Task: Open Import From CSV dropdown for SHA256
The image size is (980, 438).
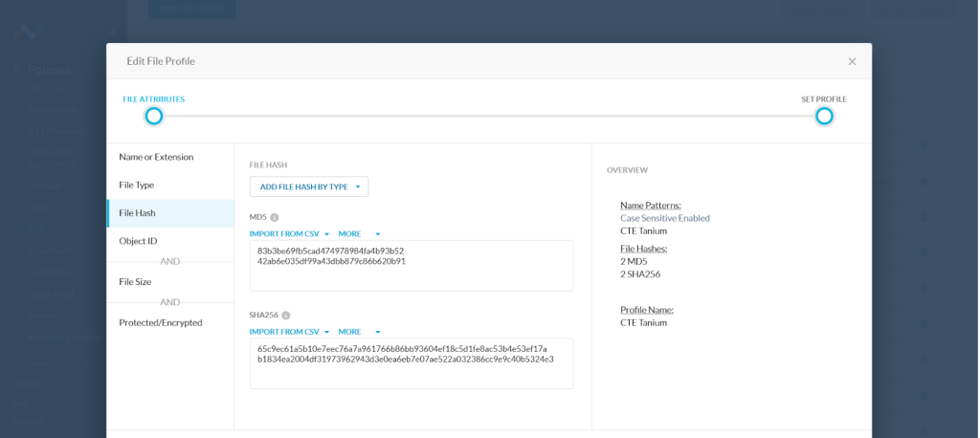Action: pos(289,332)
